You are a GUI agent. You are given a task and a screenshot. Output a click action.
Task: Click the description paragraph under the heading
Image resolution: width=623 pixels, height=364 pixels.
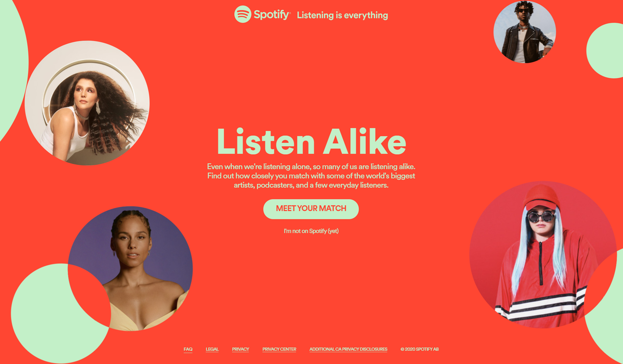coord(311,176)
